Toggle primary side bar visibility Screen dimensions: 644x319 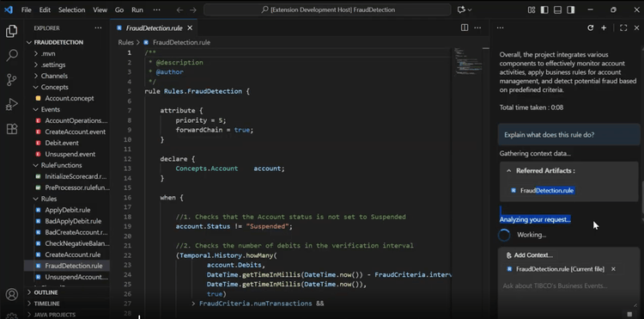pos(544,9)
